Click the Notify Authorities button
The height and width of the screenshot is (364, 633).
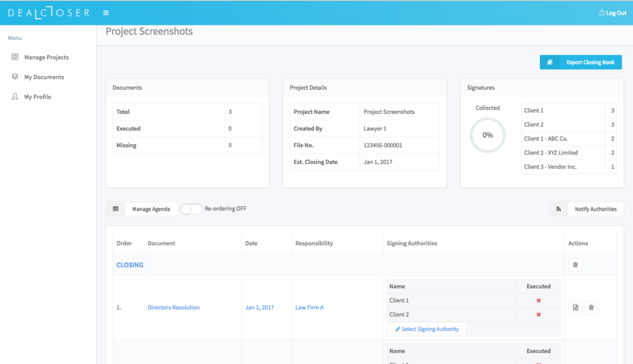point(586,209)
